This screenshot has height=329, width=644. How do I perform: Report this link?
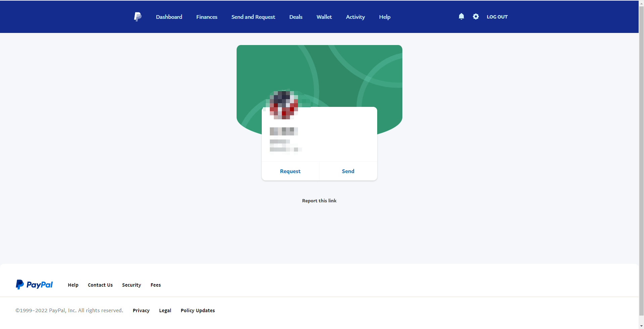pos(319,200)
